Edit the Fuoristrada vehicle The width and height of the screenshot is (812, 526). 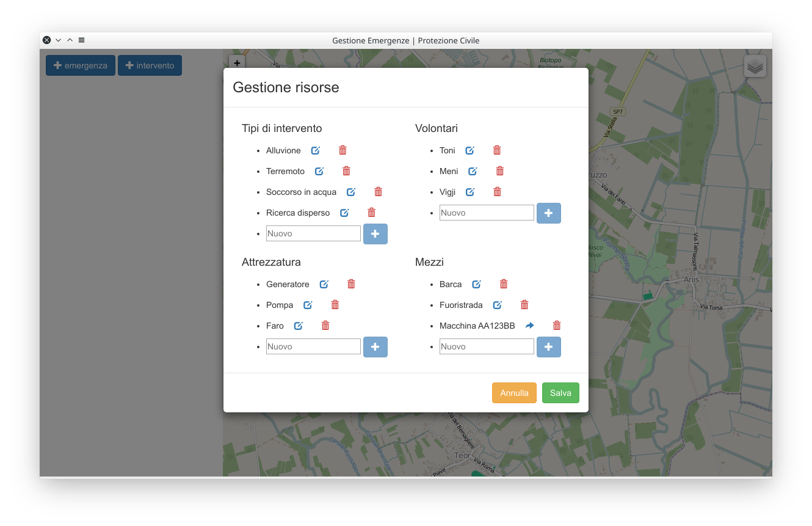pyautogui.click(x=498, y=305)
